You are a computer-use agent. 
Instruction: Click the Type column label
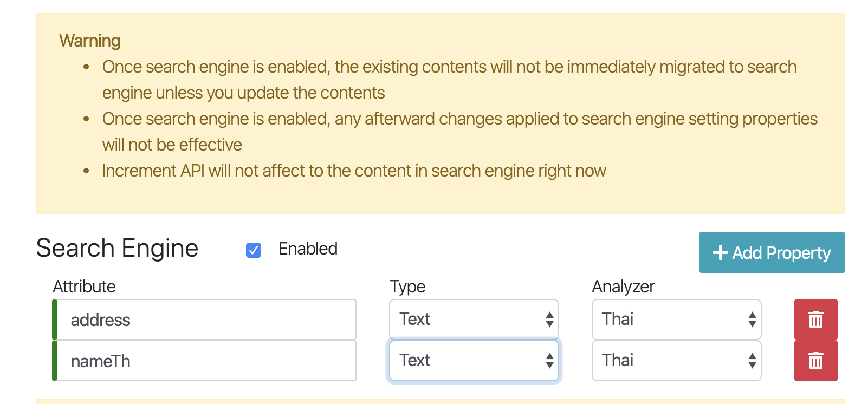coord(407,286)
